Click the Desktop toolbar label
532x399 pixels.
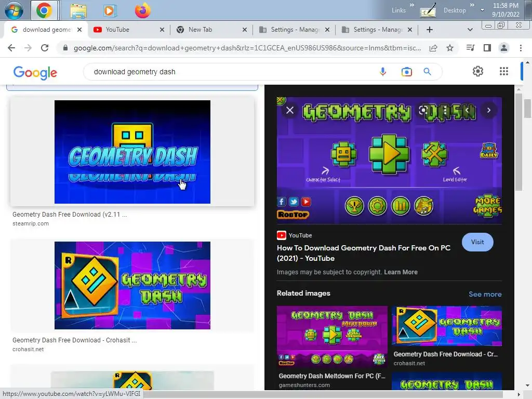[455, 10]
